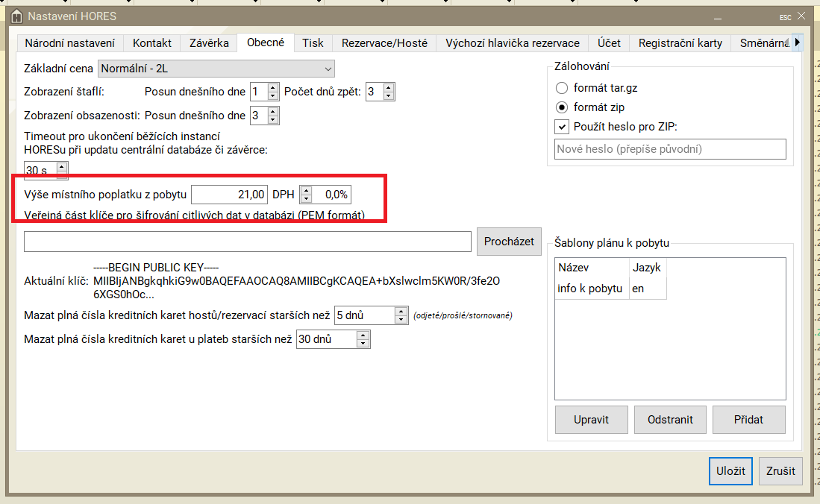Select the tar.gz backup format
Image resolution: width=820 pixels, height=504 pixels.
[x=563, y=88]
